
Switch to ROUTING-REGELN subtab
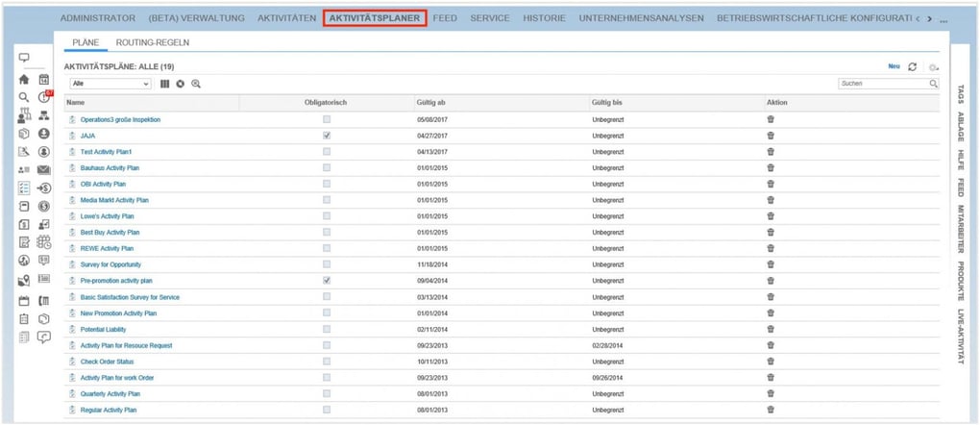click(x=153, y=42)
